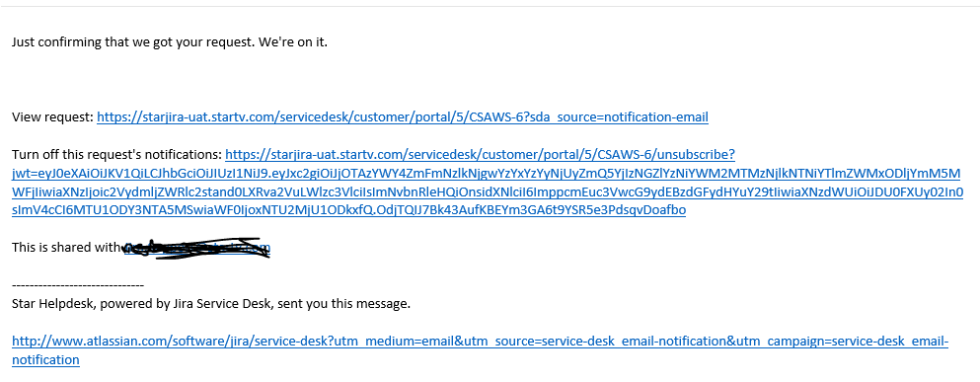Click the 'Turn off this request's notifications:' label
Viewport: 980px width, 382px height.
click(116, 154)
